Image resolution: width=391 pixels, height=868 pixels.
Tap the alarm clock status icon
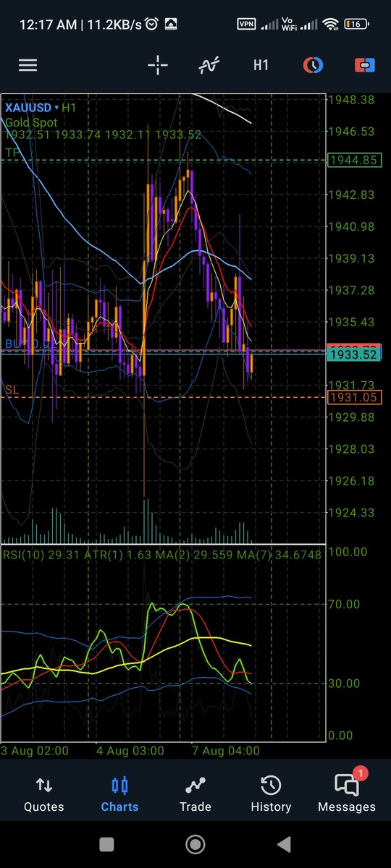tap(151, 25)
